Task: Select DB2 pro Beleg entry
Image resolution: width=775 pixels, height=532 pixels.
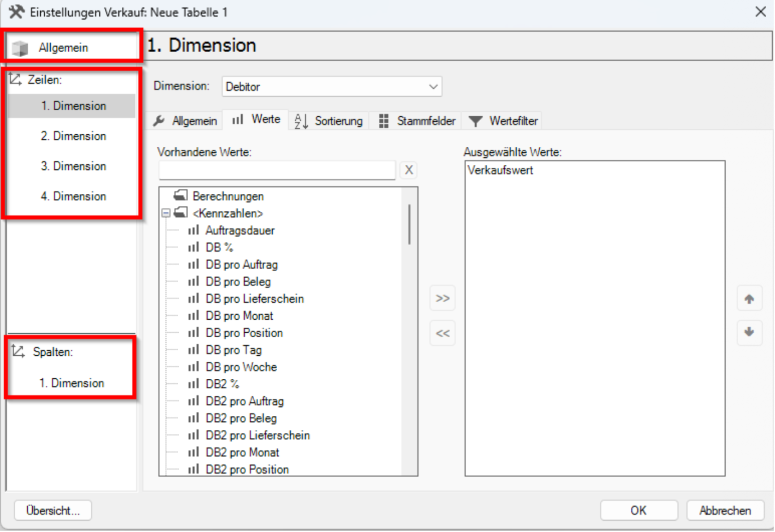Action: pos(241,418)
